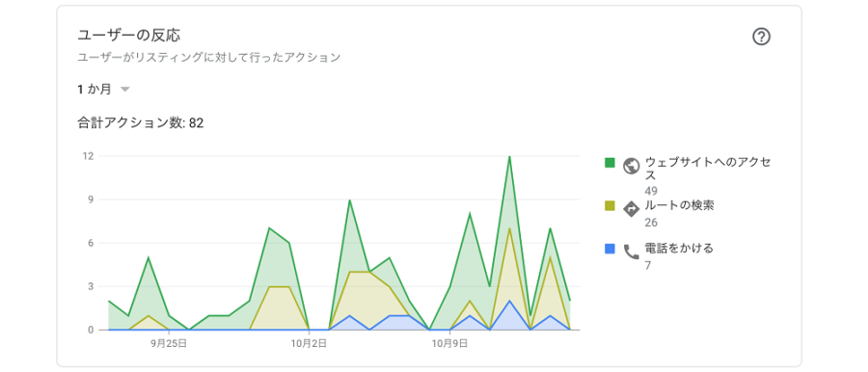Expand the 1 か月 period dropdown arrow
Image resolution: width=868 pixels, height=372 pixels.
pos(125,89)
